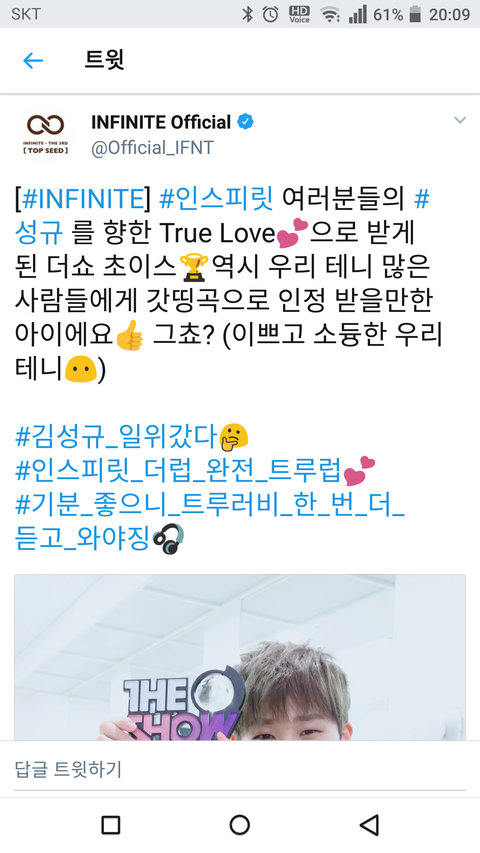This screenshot has height=853, width=480.
Task: Open the #인스피릿 hashtag in first line
Action: (x=216, y=201)
